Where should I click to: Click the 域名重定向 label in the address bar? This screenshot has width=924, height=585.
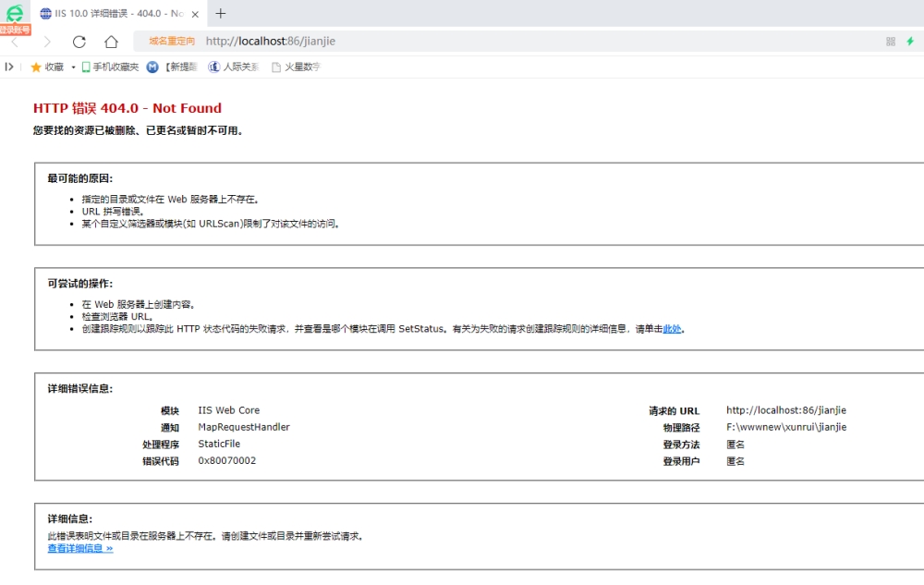click(172, 42)
